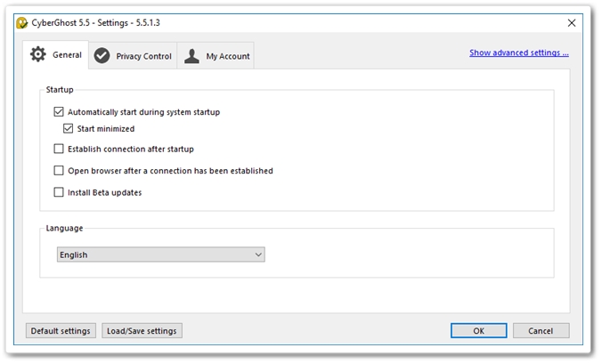Click the Load/Save settings button

click(x=142, y=331)
